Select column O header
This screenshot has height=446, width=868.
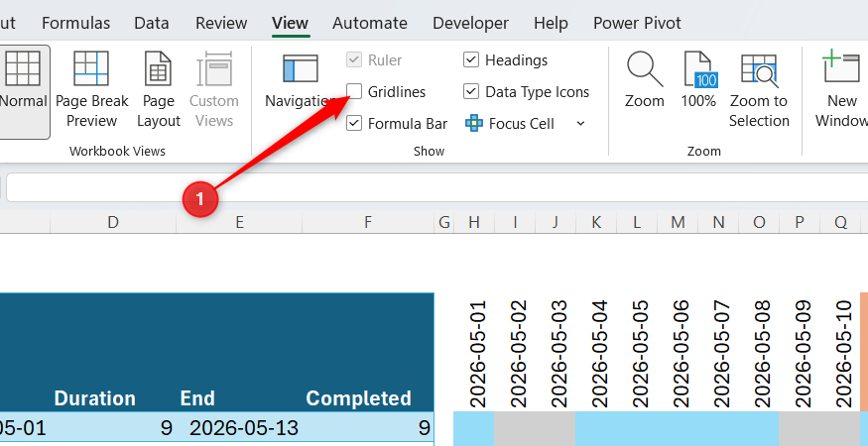(x=759, y=222)
